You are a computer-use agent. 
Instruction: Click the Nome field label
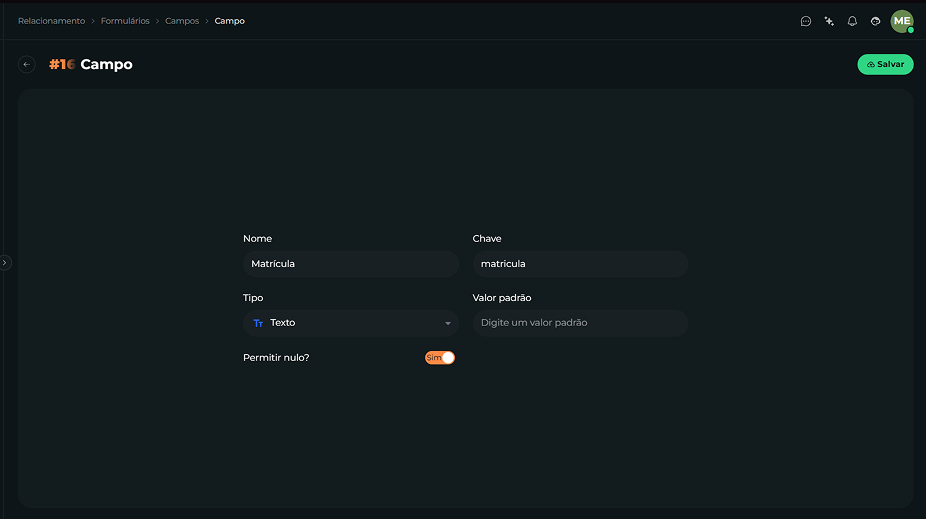point(257,239)
